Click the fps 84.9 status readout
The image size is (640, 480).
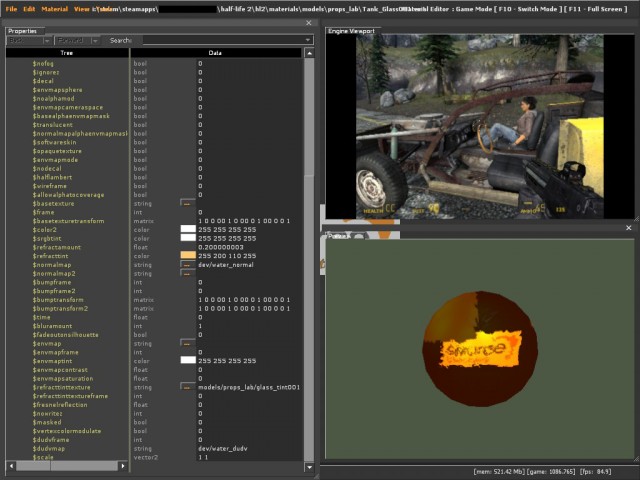tap(595, 471)
